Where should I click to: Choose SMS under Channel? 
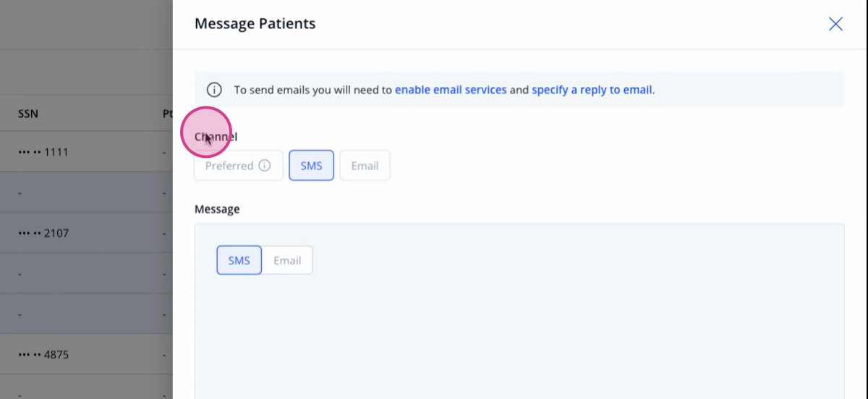[x=312, y=166]
